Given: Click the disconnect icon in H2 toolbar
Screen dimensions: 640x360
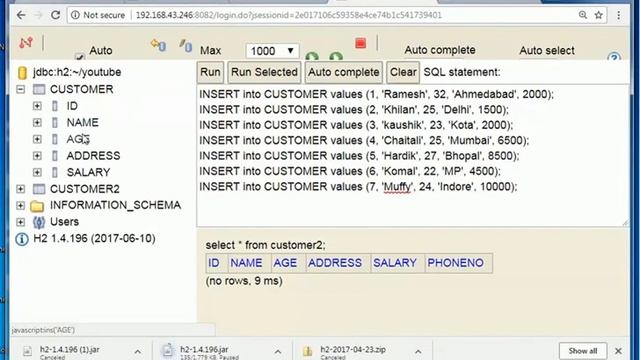Looking at the screenshot, I should click(26, 42).
